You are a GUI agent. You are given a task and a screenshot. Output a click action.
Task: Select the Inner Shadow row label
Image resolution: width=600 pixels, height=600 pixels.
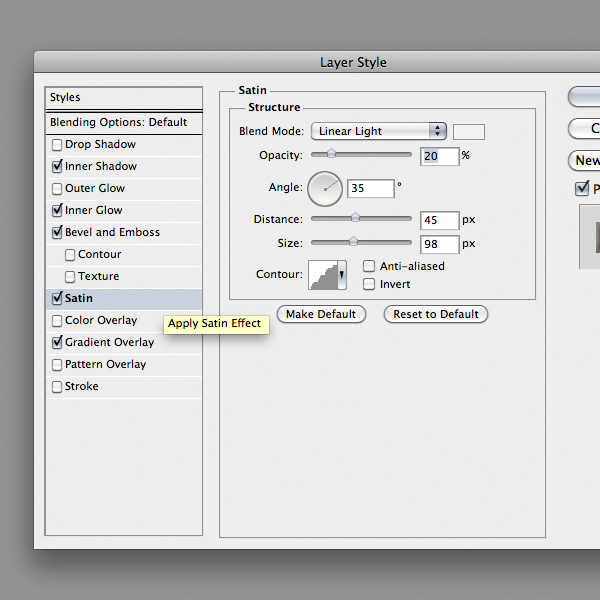101,166
